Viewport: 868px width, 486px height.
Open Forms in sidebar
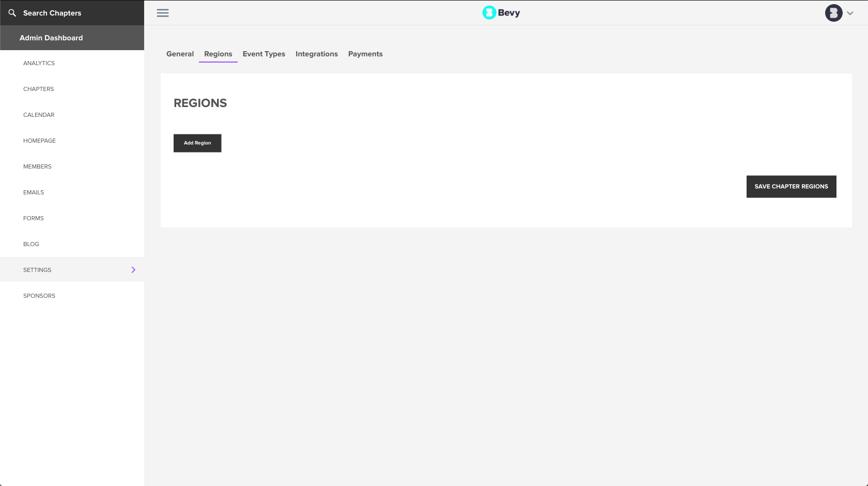click(x=72, y=218)
